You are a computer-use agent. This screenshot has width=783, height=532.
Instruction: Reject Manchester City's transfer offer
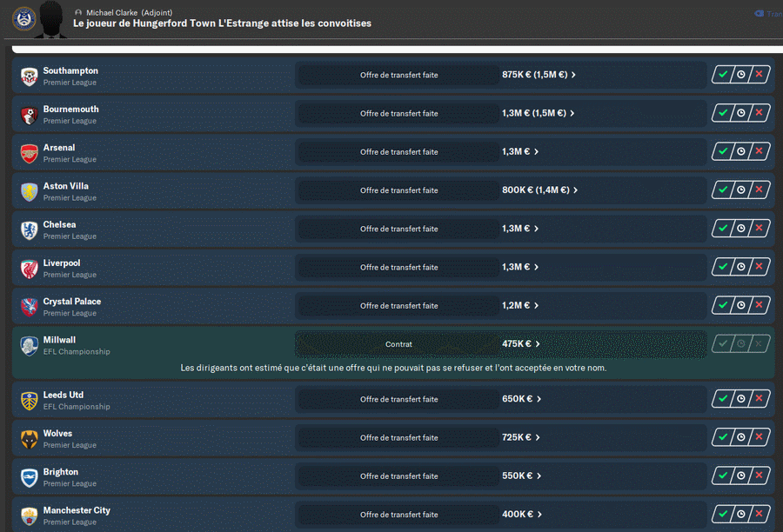coord(760,514)
